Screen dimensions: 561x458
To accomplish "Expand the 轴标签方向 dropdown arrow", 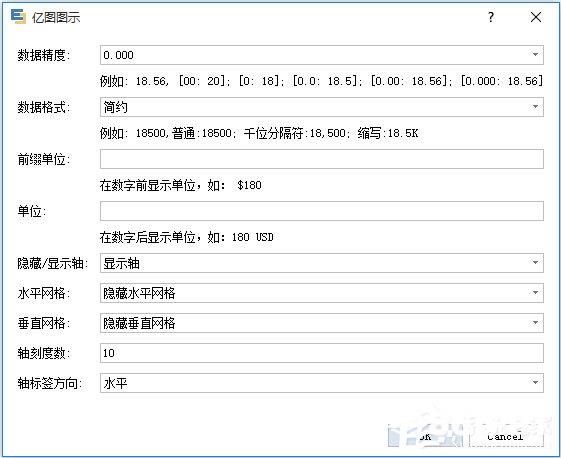I will (x=535, y=383).
